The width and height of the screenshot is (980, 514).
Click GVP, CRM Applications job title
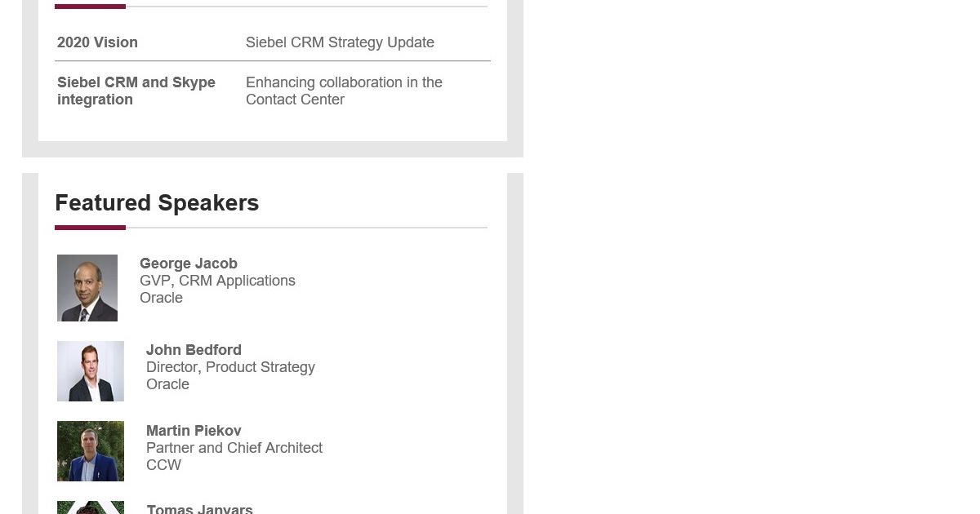point(217,281)
